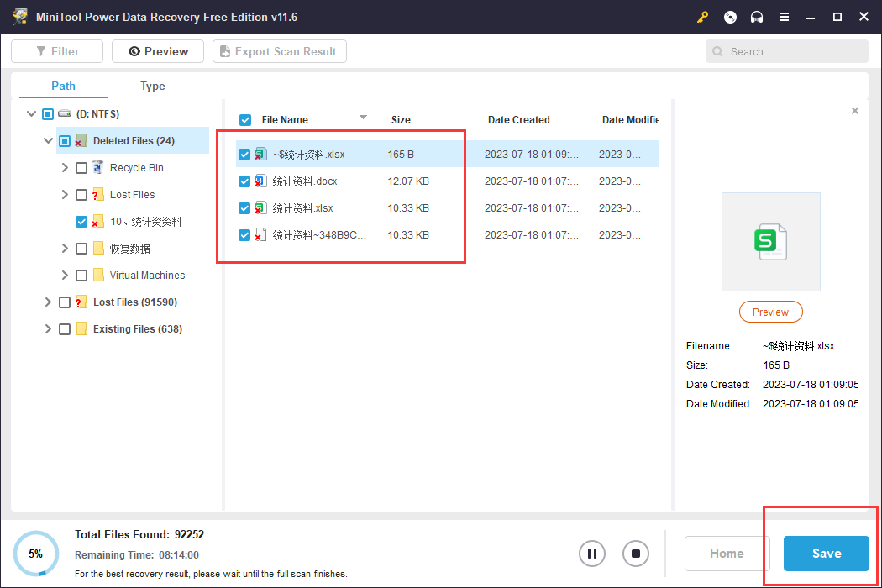Click the Lost Files question folder icon under Deleted Files
This screenshot has width=882, height=588.
pyautogui.click(x=98, y=195)
